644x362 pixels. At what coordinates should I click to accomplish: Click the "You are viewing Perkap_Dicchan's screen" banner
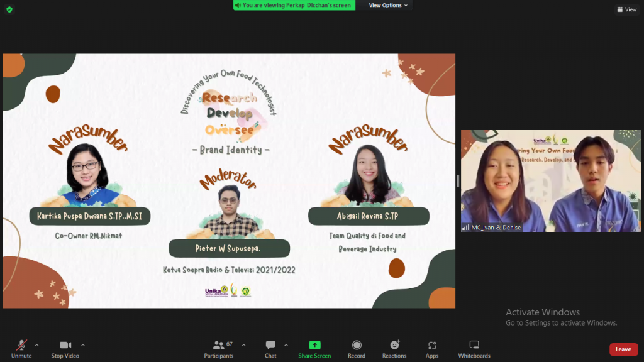point(294,5)
